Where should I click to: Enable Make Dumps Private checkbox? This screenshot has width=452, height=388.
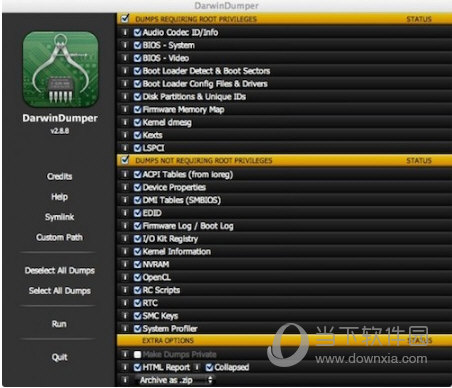pyautogui.click(x=137, y=354)
